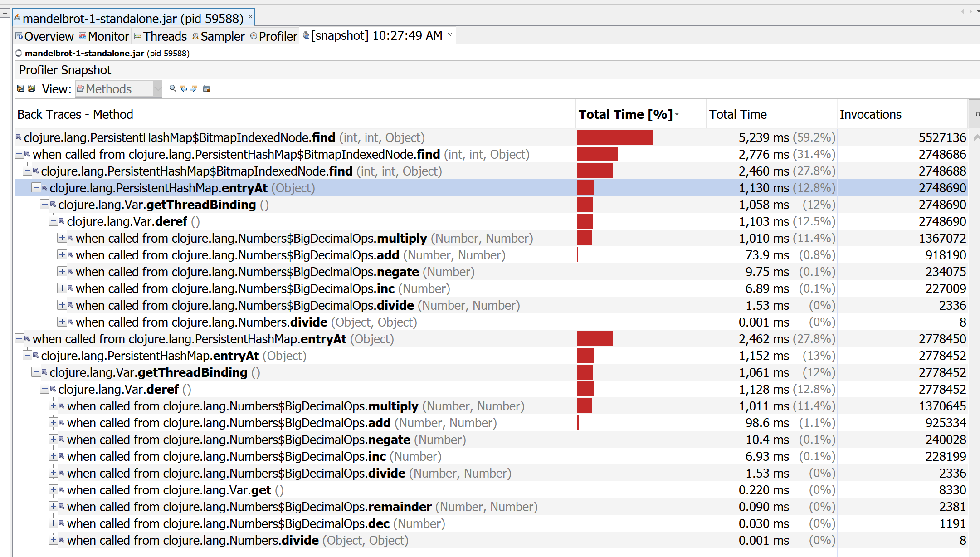Collapse the top 'when called from BitmapIndexedNode.find' branch
This screenshot has width=980, height=557.
pyautogui.click(x=19, y=154)
